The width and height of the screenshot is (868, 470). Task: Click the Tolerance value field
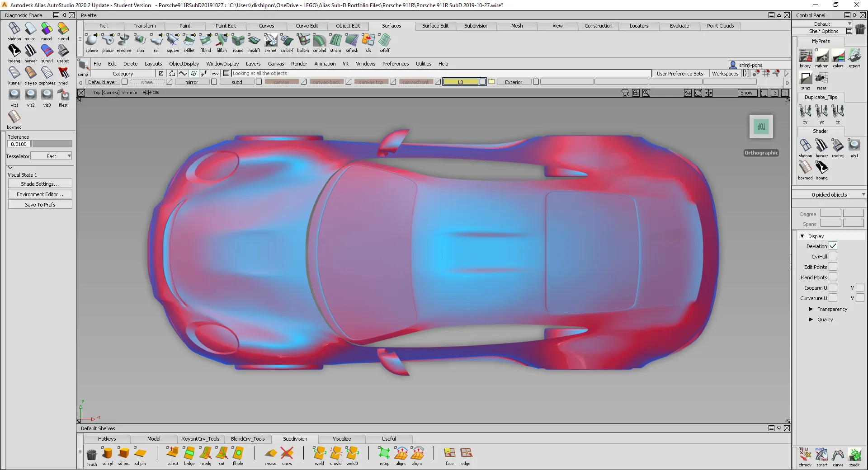(19, 144)
